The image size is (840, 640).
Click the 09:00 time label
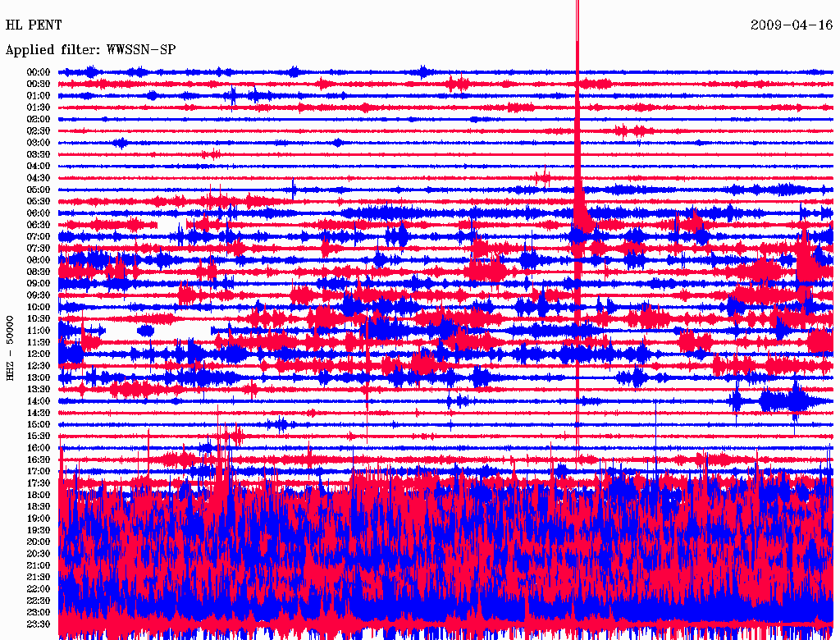(39, 284)
